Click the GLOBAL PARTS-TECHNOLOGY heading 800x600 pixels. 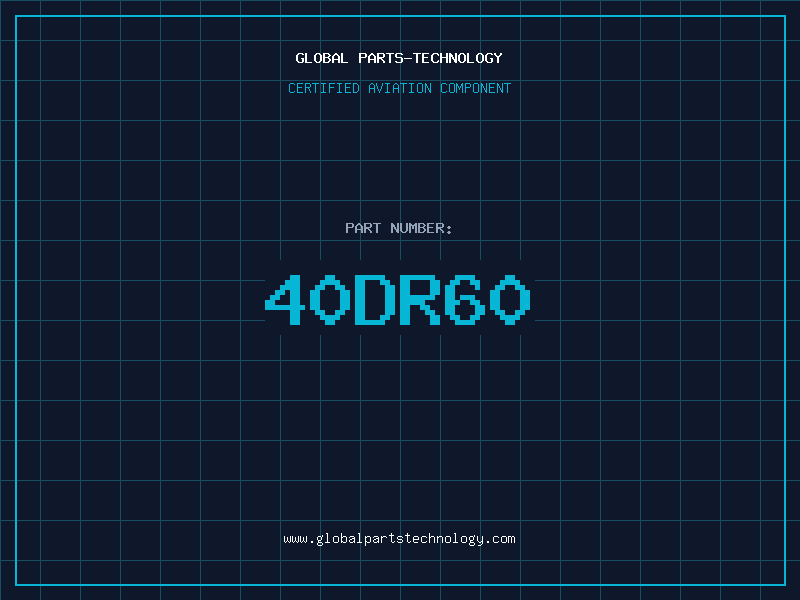pos(399,58)
